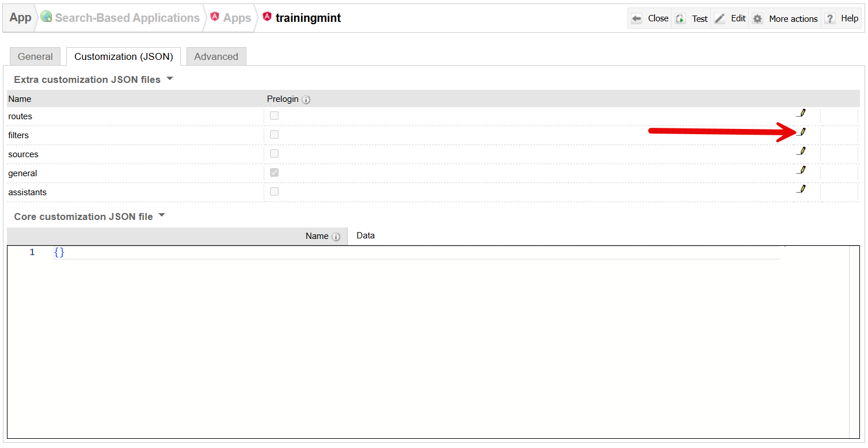This screenshot has width=868, height=448.
Task: Collapse Extra customization JSON files section
Action: coord(170,79)
